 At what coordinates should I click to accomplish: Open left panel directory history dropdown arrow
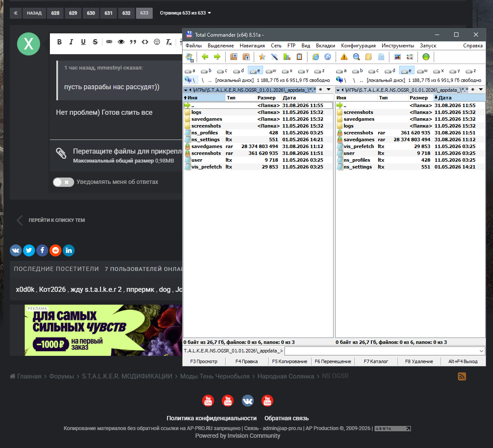pos(328,90)
